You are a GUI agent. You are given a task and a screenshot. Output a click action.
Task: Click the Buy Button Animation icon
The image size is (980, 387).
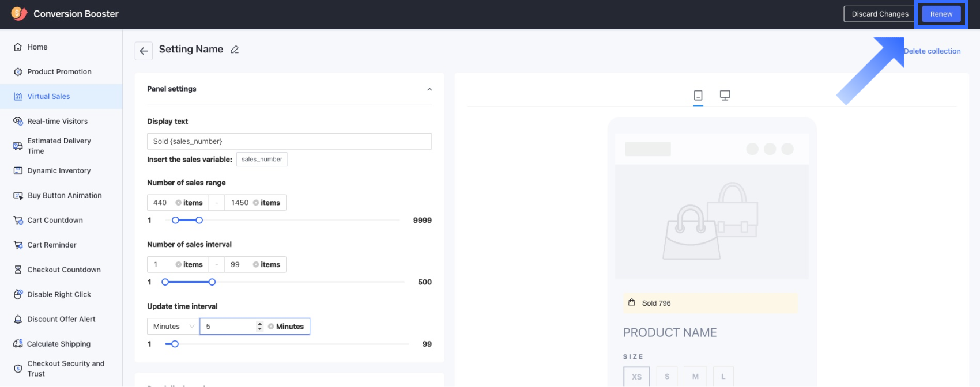(18, 196)
